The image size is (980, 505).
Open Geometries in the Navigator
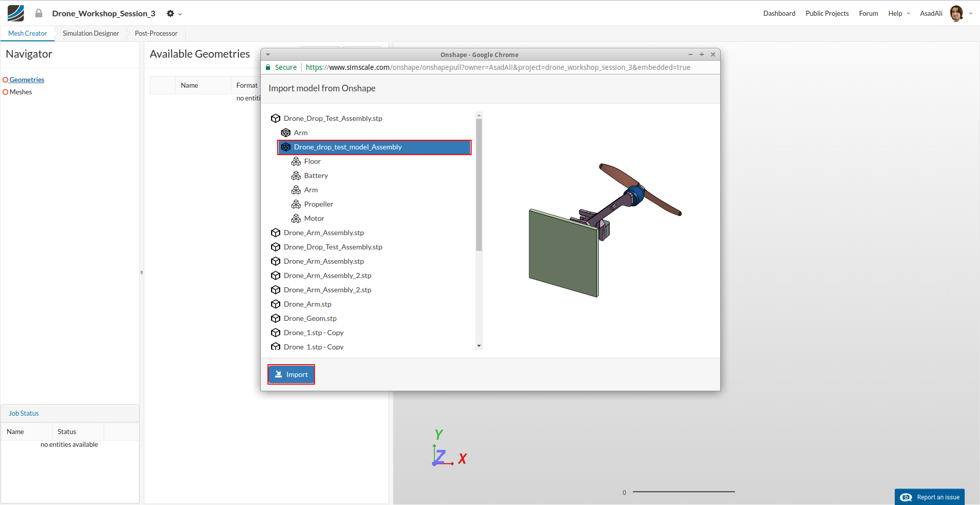[x=27, y=80]
